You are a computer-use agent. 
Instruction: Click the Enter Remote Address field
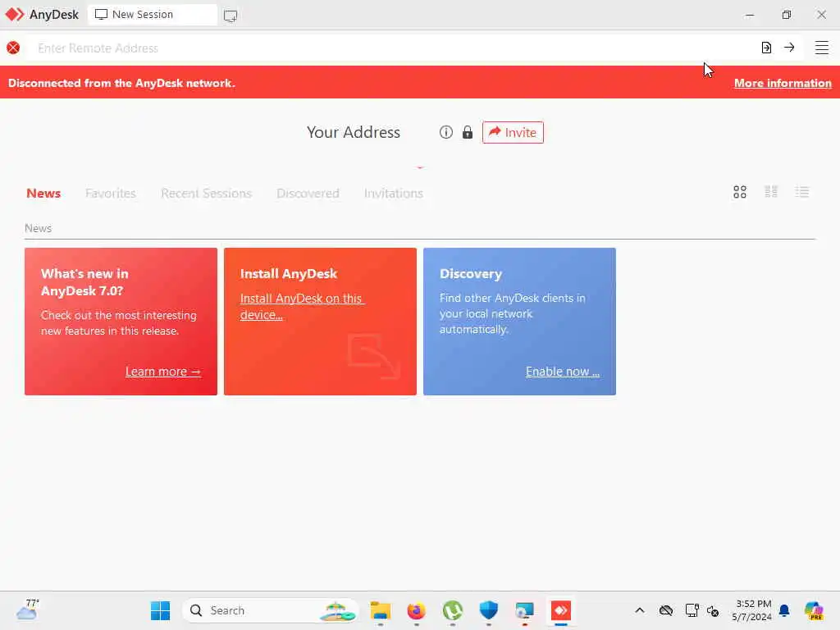click(x=391, y=48)
